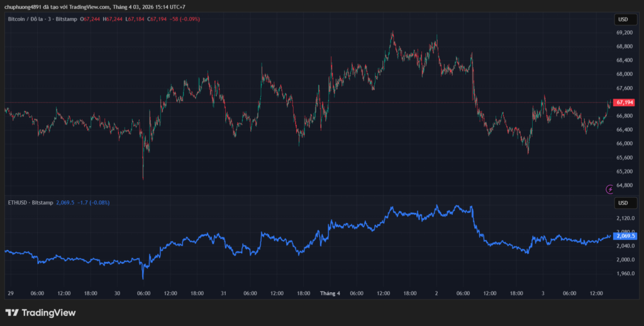Click the Bitcoin close value C67,194

(x=157, y=19)
